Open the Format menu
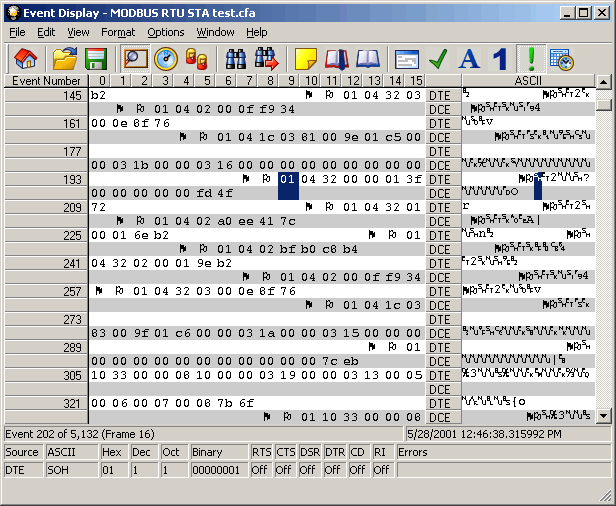The image size is (616, 506). point(118,32)
